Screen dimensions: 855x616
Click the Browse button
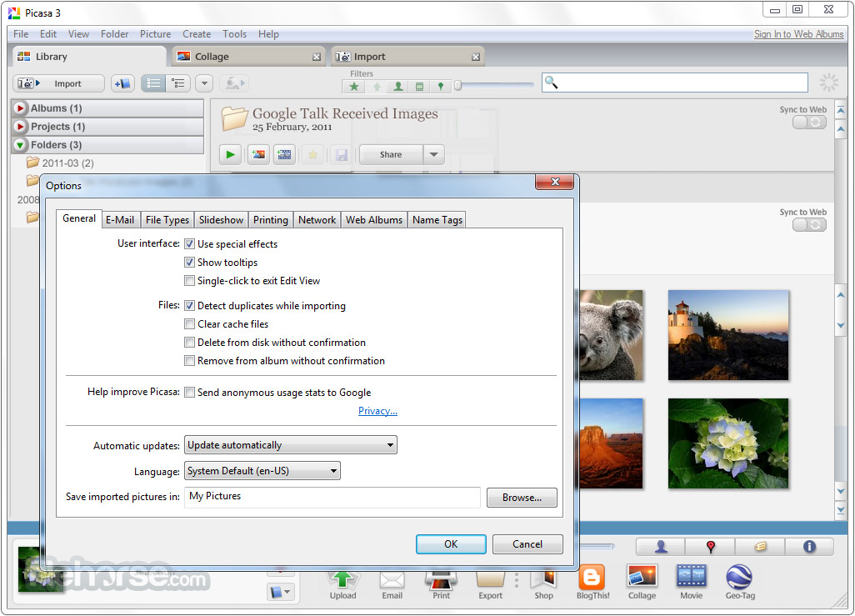tap(522, 498)
